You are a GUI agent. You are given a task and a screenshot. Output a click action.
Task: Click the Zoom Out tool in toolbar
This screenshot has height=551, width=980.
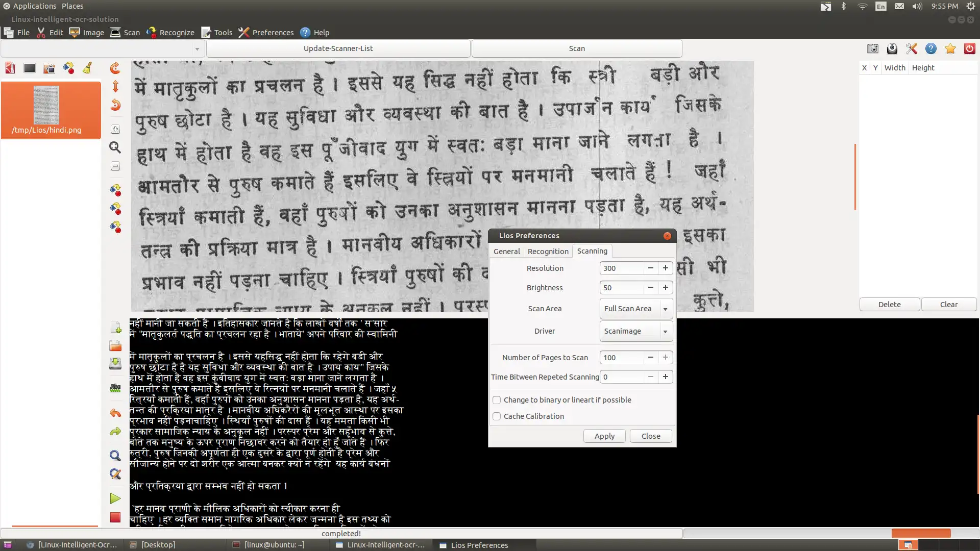pyautogui.click(x=116, y=167)
